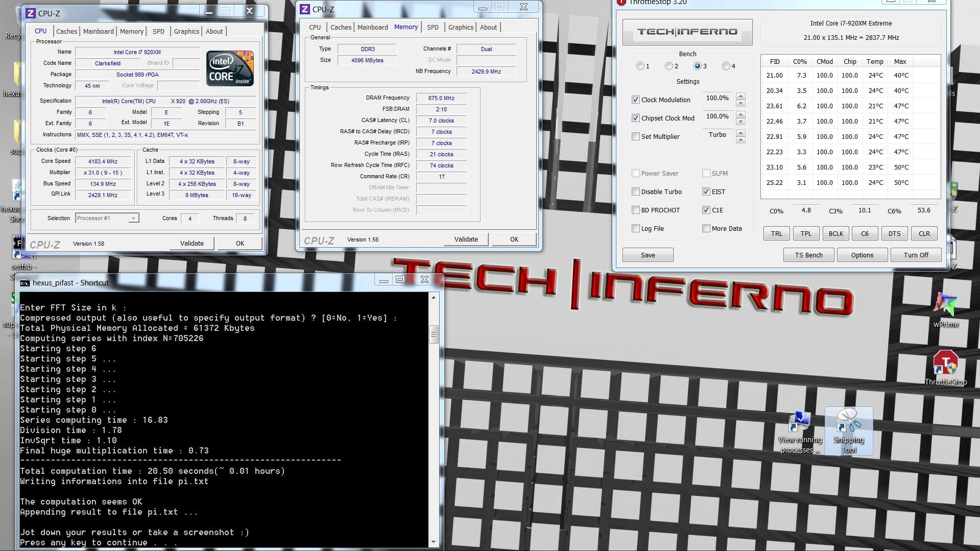Viewport: 980px width, 551px height.
Task: Click Validate in Memory CPU-Z window
Action: point(466,239)
